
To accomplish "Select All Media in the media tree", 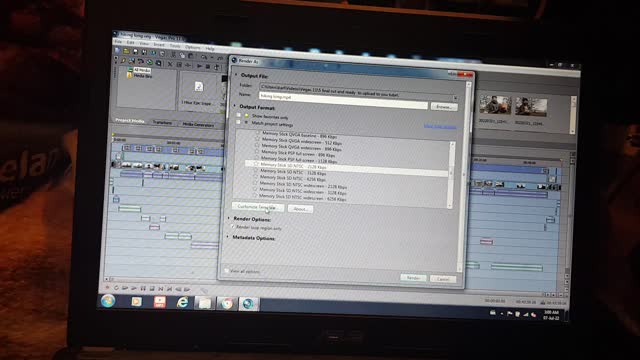I will tap(142, 70).
